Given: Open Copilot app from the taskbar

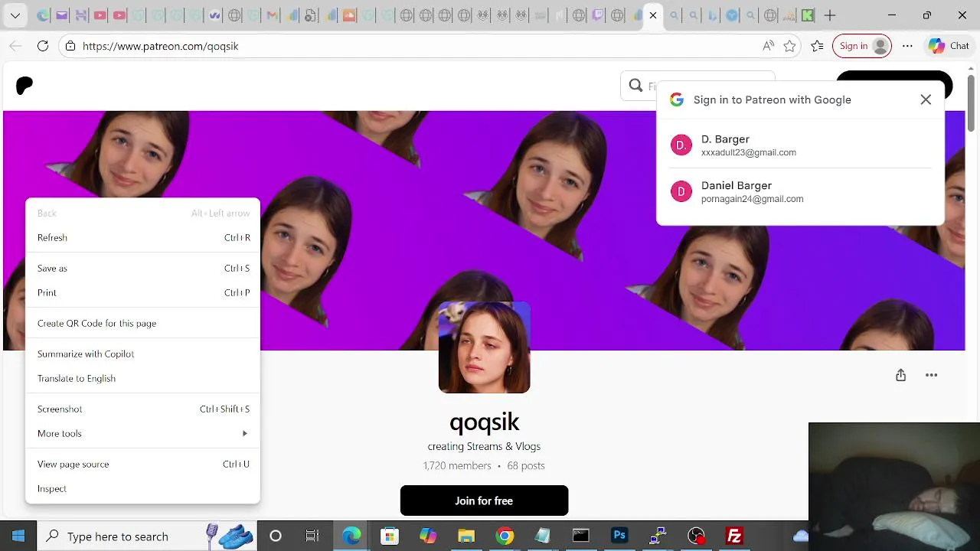Looking at the screenshot, I should click(428, 536).
